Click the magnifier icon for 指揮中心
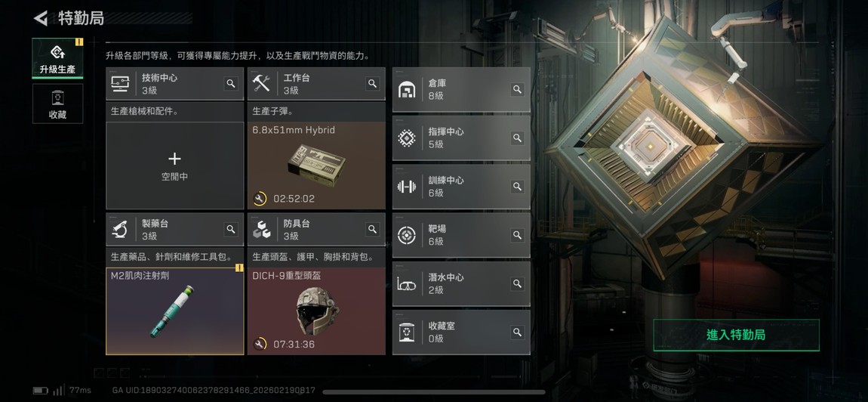868x402 pixels. [x=517, y=138]
